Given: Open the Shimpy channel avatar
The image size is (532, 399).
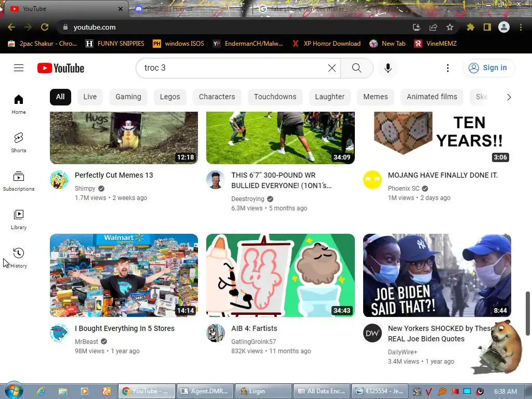Looking at the screenshot, I should [59, 180].
